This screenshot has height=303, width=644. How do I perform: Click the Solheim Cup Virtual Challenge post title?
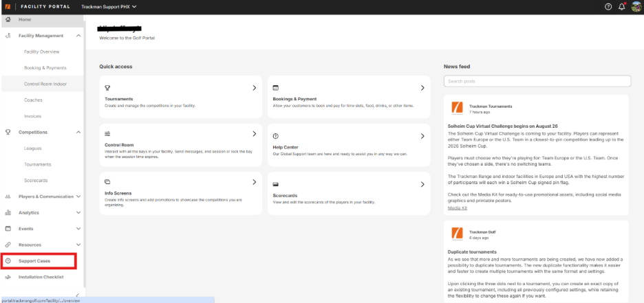tap(502, 126)
